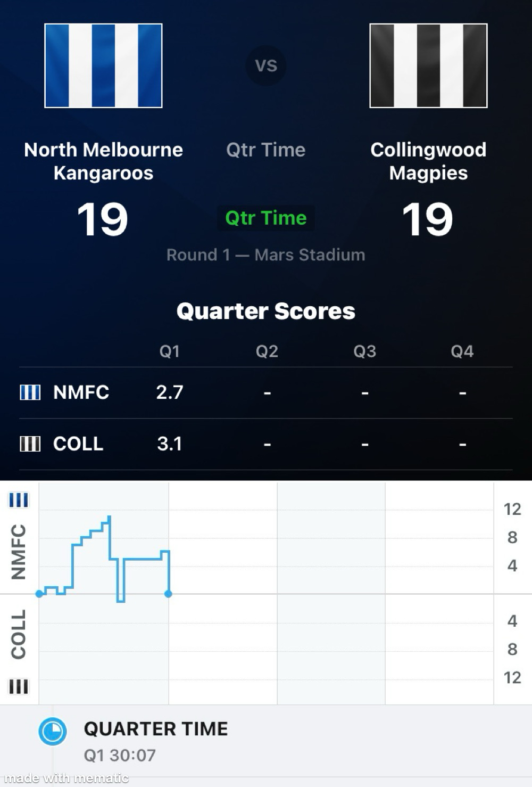Click the blue quarter time clock icon
This screenshot has height=787, width=532.
[x=53, y=731]
